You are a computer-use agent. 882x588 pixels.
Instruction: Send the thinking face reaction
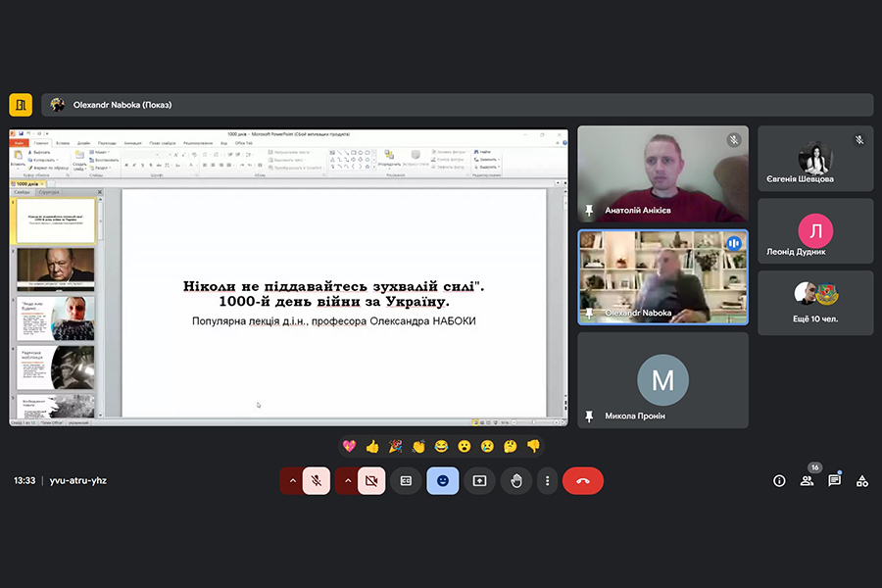(x=511, y=446)
